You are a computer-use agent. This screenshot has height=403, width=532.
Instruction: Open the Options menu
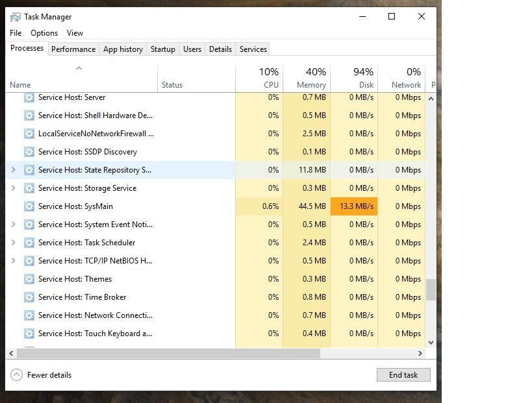click(44, 33)
